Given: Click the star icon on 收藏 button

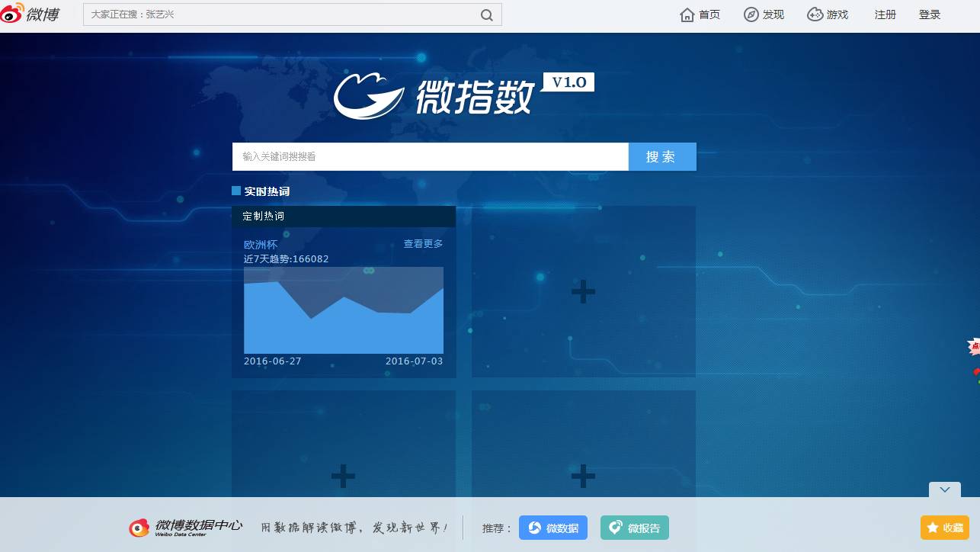Looking at the screenshot, I should point(932,528).
